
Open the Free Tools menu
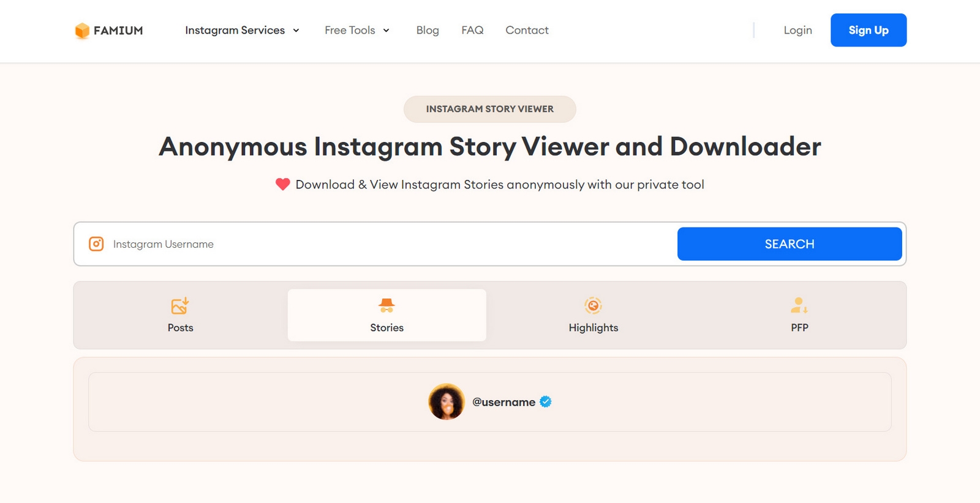(357, 30)
